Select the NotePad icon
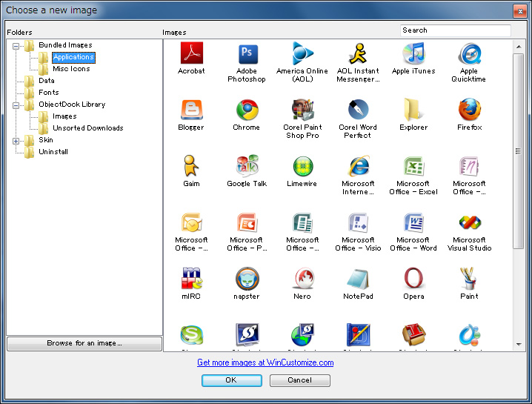 358,279
